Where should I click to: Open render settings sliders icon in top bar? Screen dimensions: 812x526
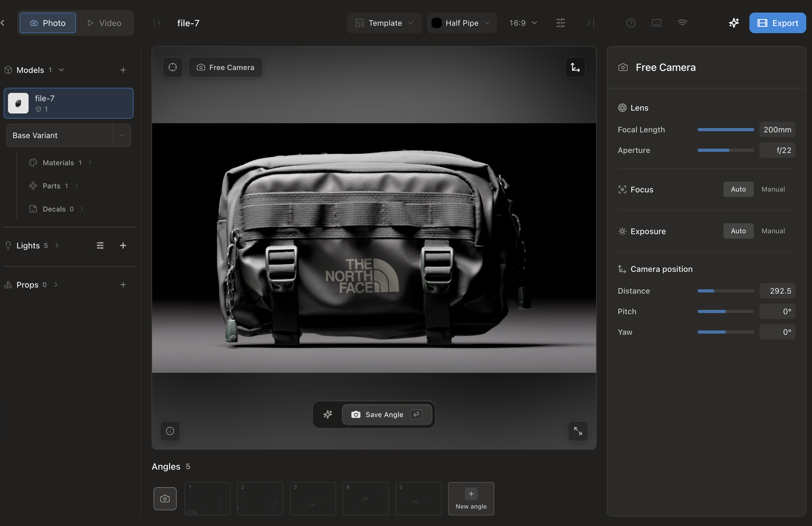[561, 23]
